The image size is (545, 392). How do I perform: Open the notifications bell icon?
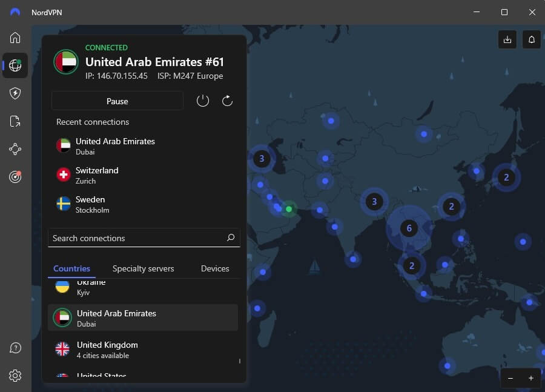532,39
